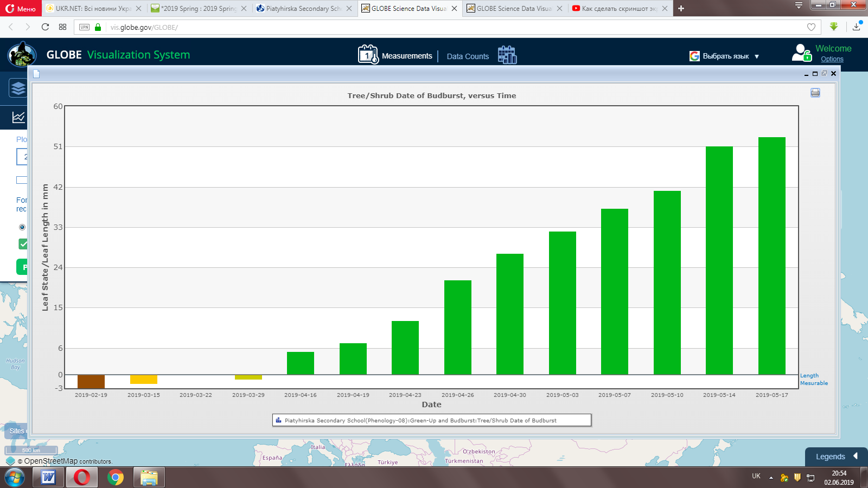Select the radio button in left panel

click(x=22, y=227)
